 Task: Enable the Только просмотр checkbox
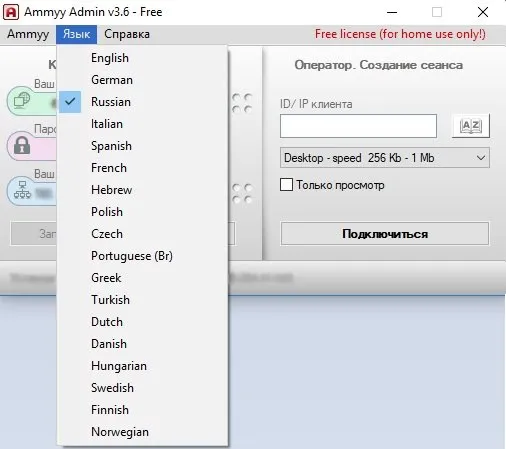coord(286,185)
